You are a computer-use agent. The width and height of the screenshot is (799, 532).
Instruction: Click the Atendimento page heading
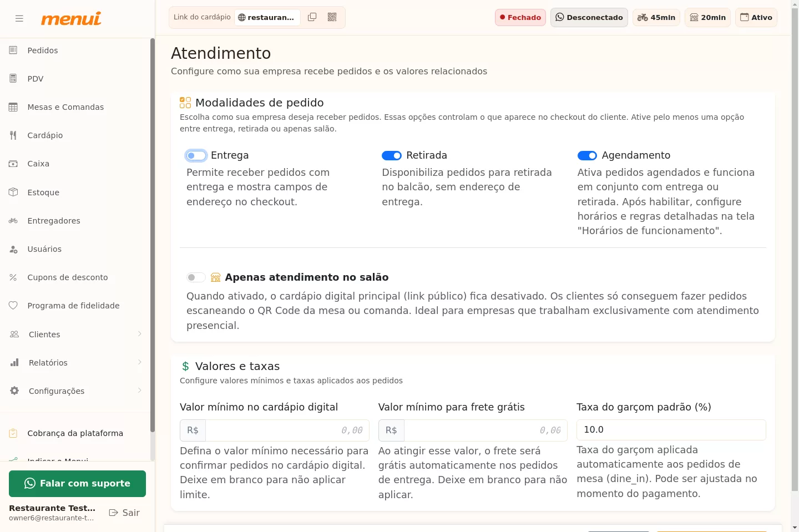point(221,53)
